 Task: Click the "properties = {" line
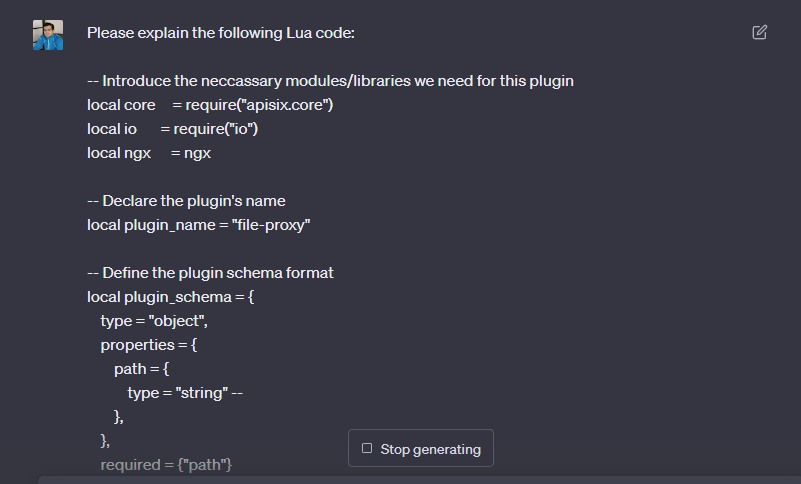coord(149,345)
